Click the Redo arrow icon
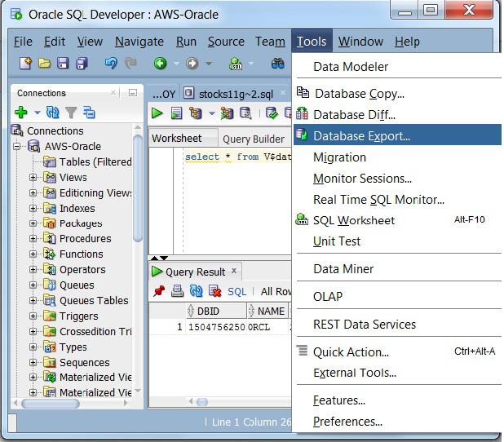 (x=130, y=64)
